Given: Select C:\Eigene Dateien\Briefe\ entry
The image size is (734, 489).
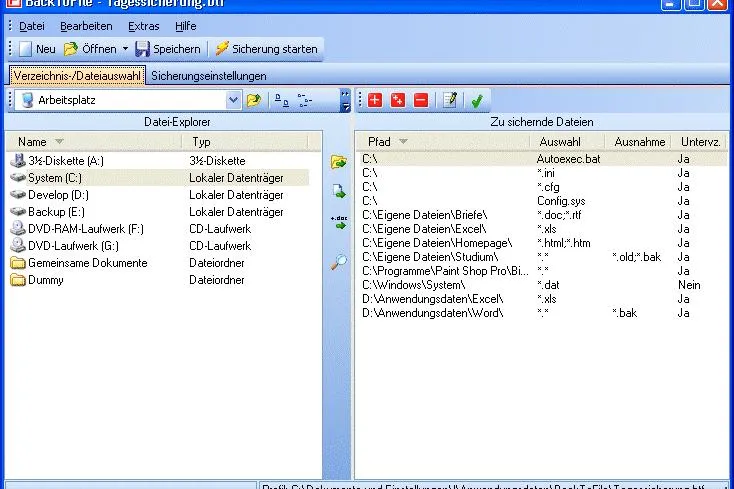Looking at the screenshot, I should pos(542,215).
